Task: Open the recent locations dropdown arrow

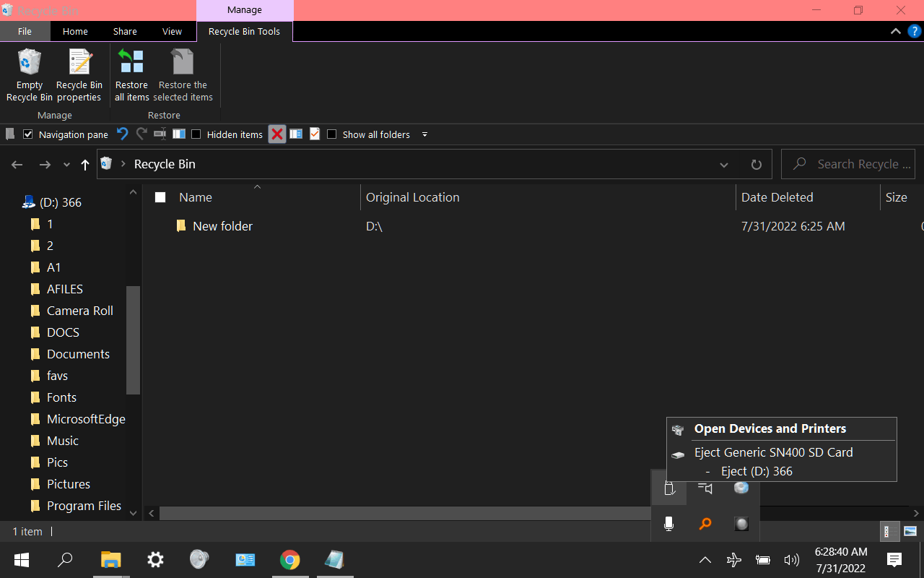Action: click(x=66, y=165)
